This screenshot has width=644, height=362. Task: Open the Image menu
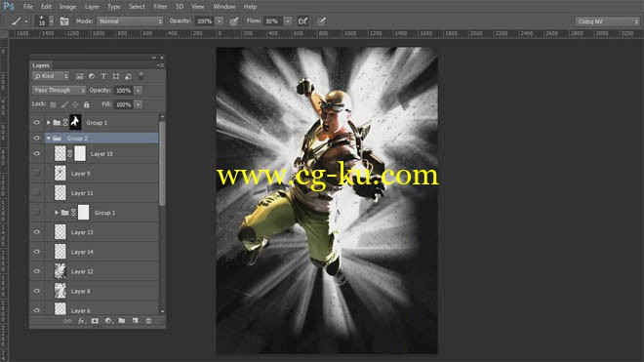click(67, 7)
